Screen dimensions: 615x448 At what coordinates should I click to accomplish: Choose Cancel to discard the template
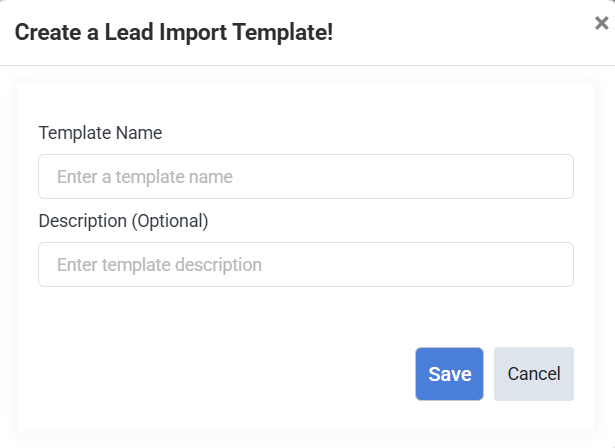533,374
